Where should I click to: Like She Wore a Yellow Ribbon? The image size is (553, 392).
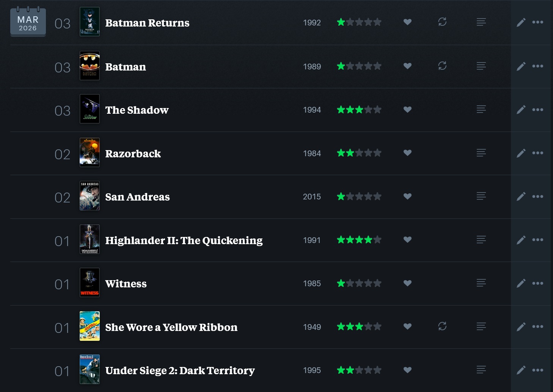[x=408, y=327]
